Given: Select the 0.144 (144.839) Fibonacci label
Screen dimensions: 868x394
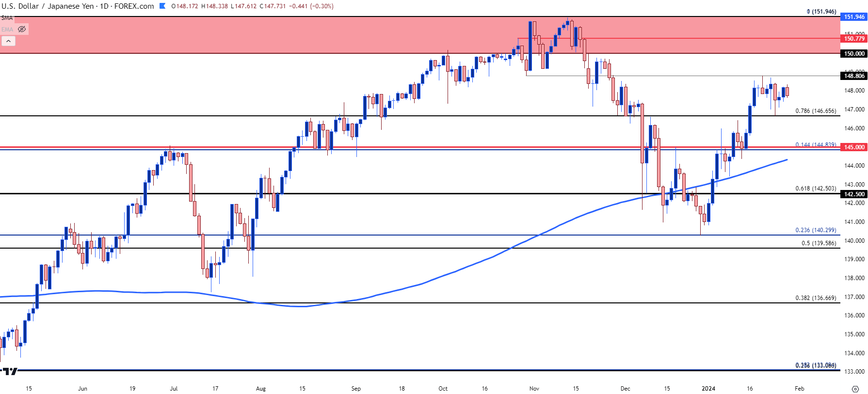Looking at the screenshot, I should click(x=816, y=144).
